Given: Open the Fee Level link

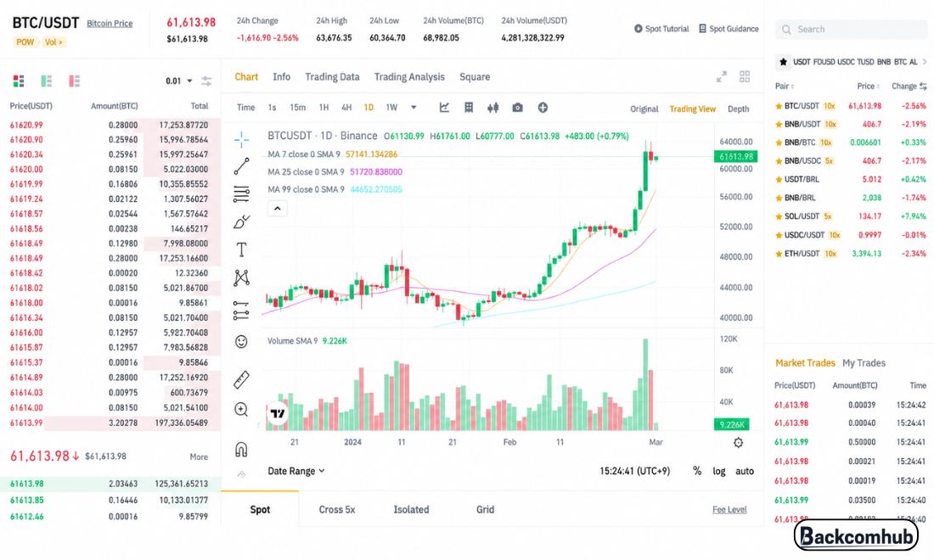Looking at the screenshot, I should (x=729, y=509).
